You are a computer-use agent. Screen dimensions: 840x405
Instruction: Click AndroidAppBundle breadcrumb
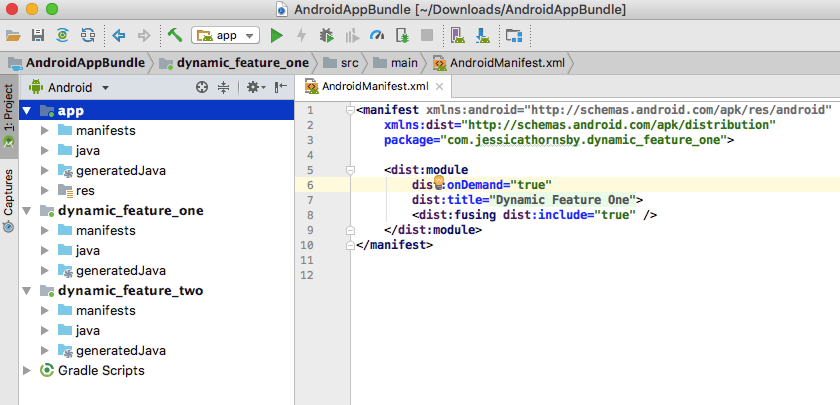coord(78,63)
